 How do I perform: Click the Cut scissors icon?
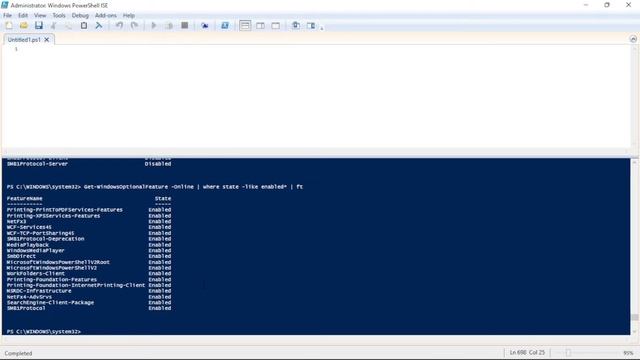click(53, 25)
